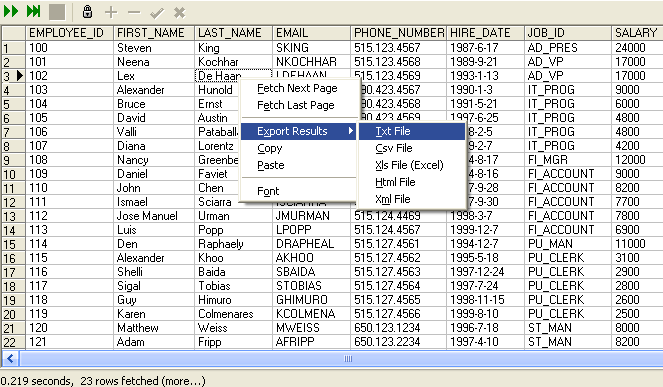Open the Export Results submenu item
The height and width of the screenshot is (387, 663).
[298, 131]
